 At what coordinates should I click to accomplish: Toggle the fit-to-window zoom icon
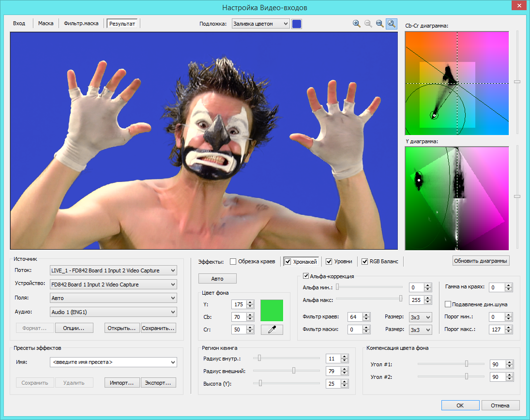click(392, 24)
